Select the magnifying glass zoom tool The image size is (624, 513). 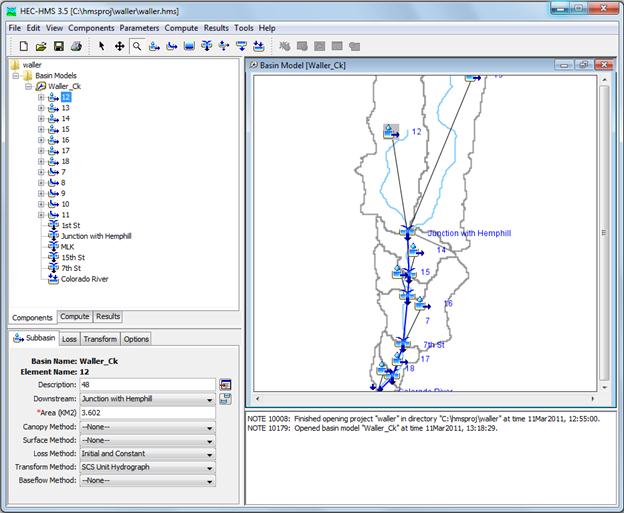(137, 46)
